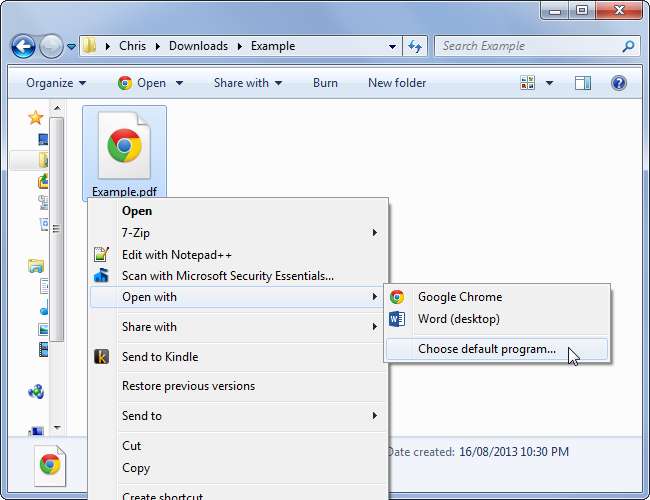Click New folder in the toolbar

397,83
